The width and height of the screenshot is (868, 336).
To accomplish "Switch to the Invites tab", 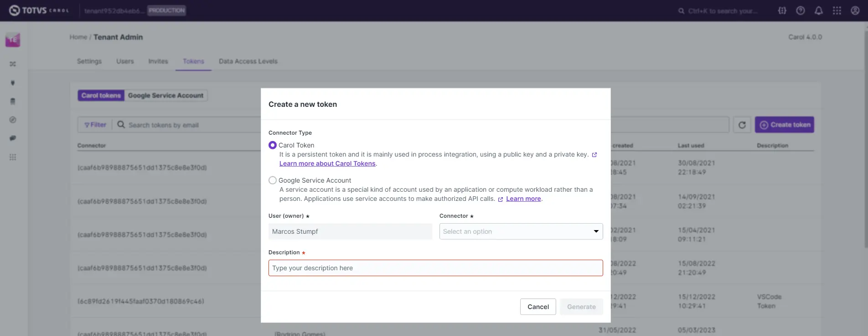I will (158, 61).
